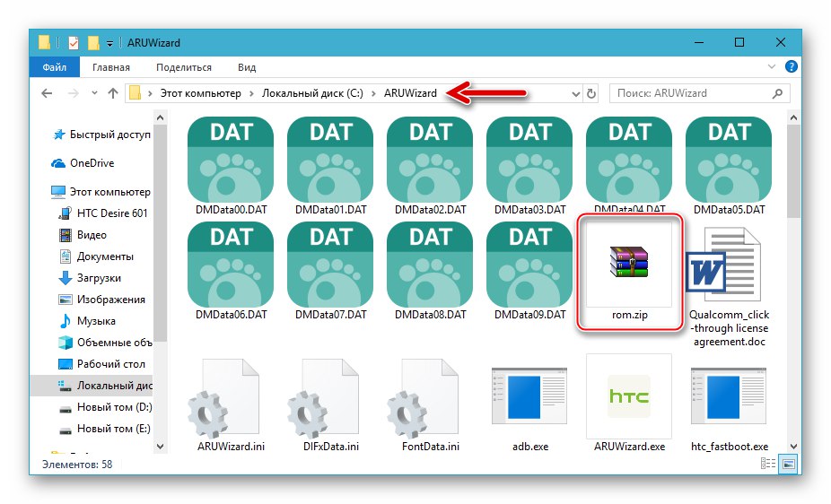Select the rom.zip archive icon
Screen dimensions: 831x504
pos(629,263)
